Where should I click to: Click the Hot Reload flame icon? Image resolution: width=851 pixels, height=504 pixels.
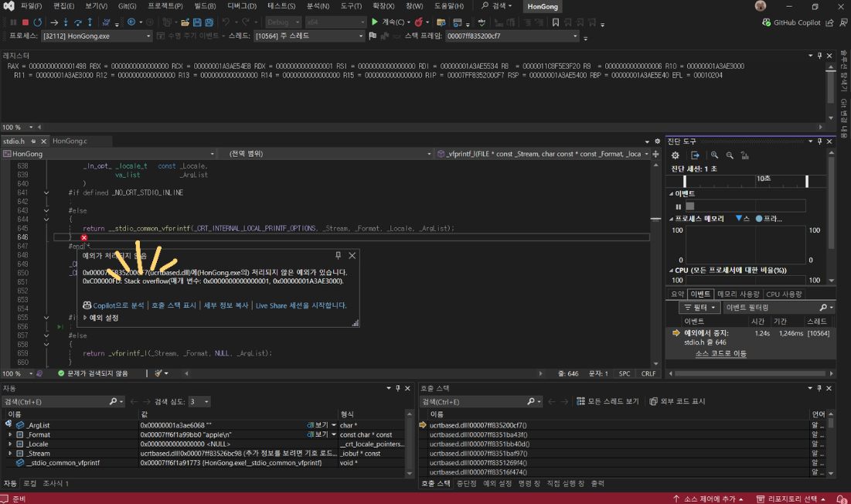418,22
